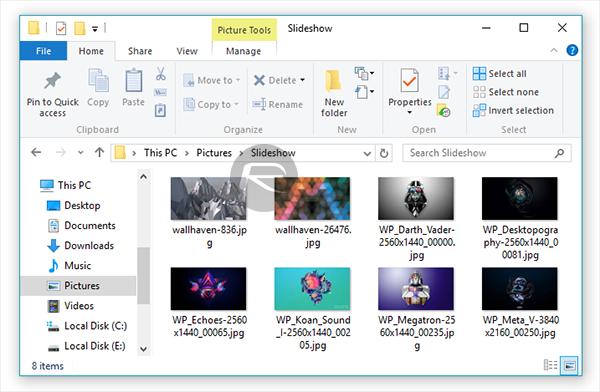Open the Share ribbon tab
The image size is (600, 392).
click(x=140, y=51)
